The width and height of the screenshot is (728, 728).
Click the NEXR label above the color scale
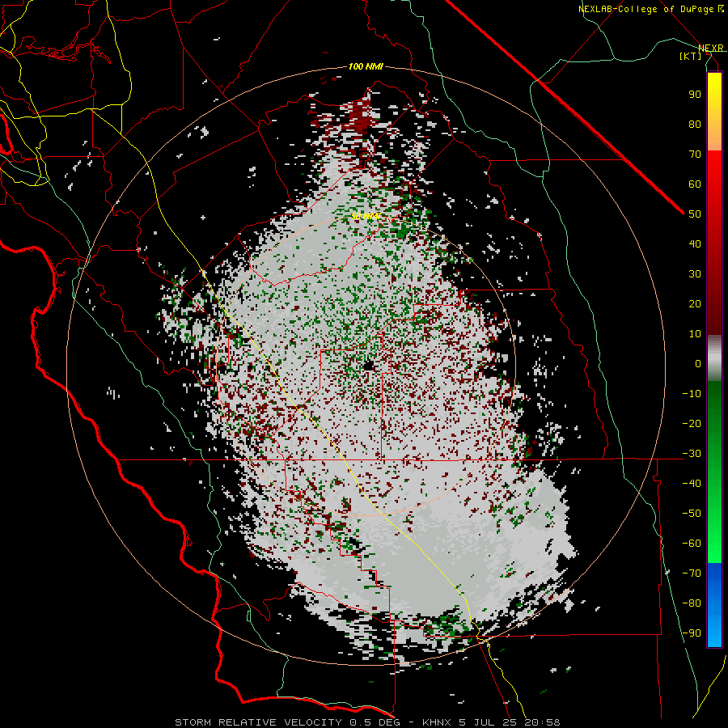(x=710, y=49)
